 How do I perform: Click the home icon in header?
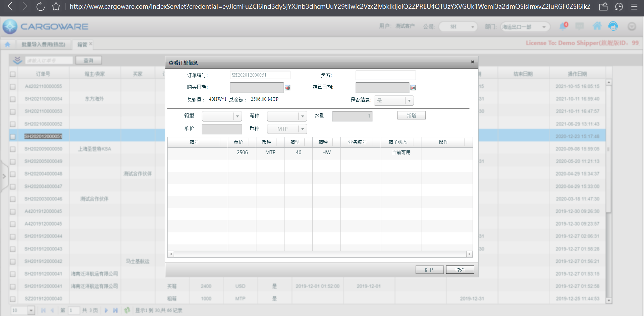coord(597,26)
